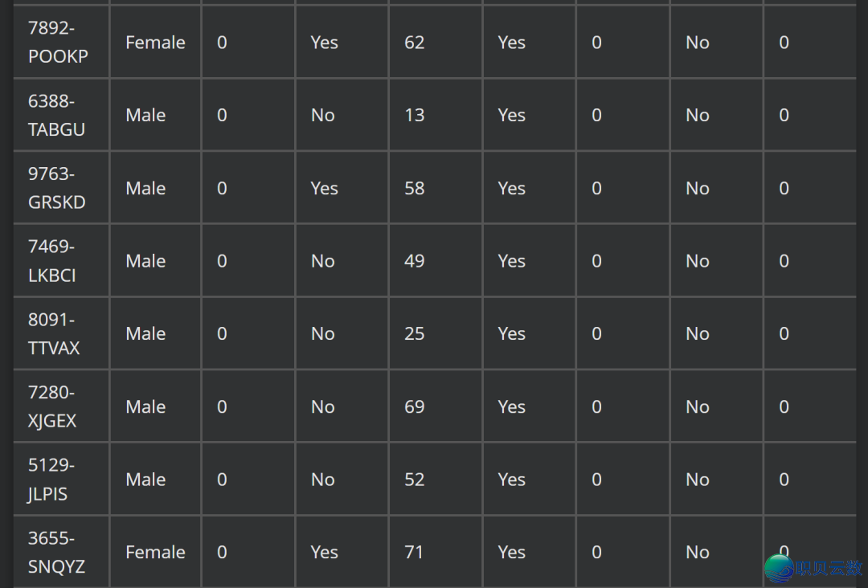This screenshot has width=868, height=588.
Task: Click the cell showing 13
Action: tap(415, 116)
